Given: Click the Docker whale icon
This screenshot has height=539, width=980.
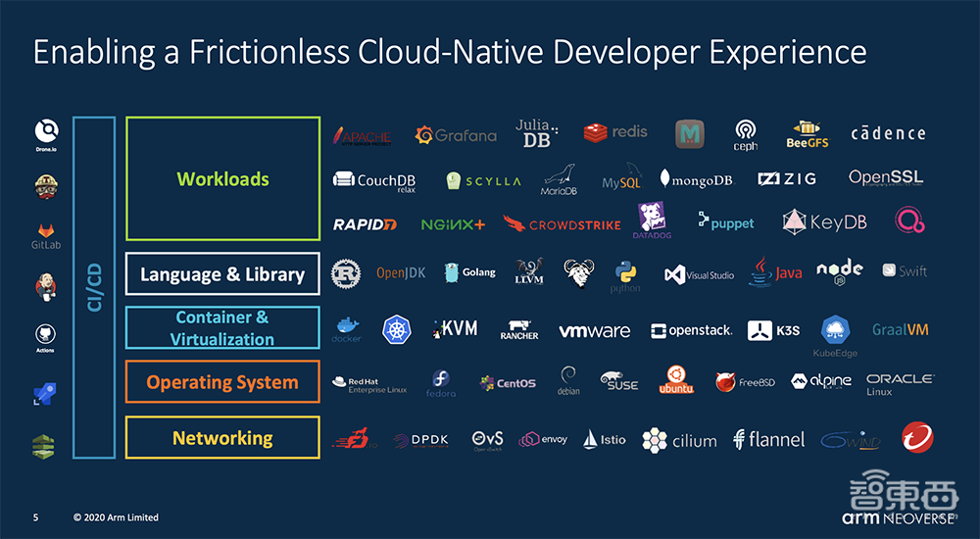Looking at the screenshot, I should [x=347, y=327].
